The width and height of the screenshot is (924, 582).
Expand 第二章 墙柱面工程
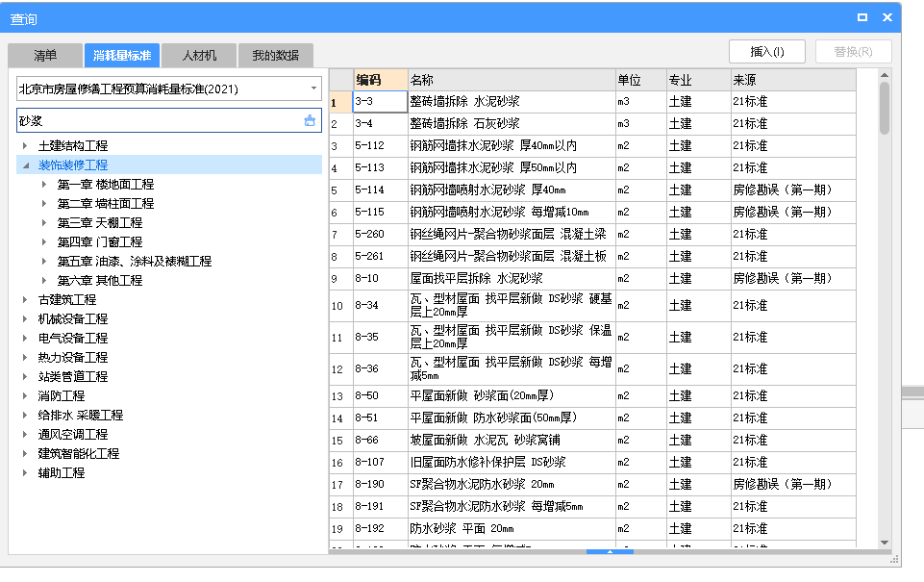(x=44, y=203)
